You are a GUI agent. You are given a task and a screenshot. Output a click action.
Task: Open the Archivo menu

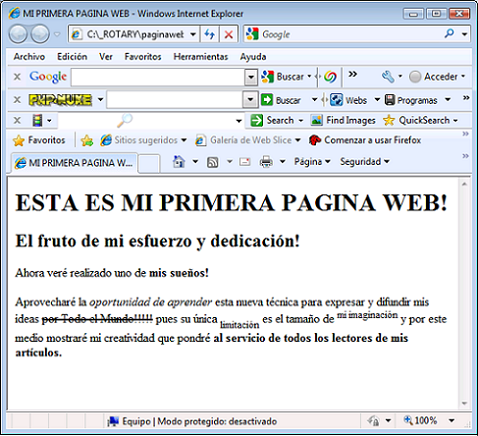(29, 57)
